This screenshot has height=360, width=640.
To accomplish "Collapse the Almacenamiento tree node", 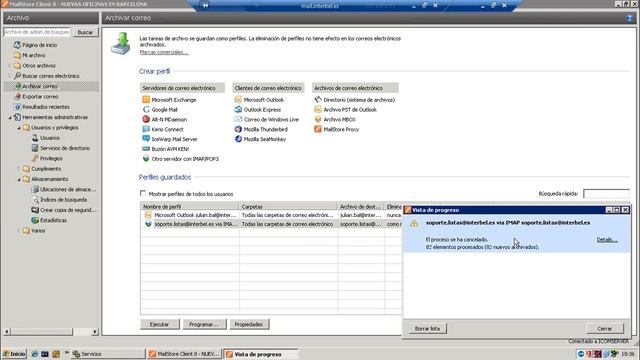I will 19,179.
